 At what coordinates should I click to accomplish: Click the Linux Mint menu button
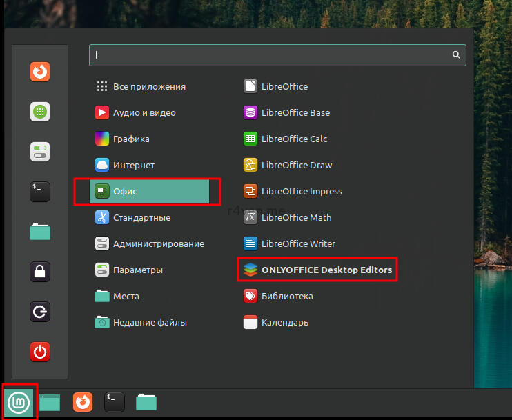[x=19, y=401]
